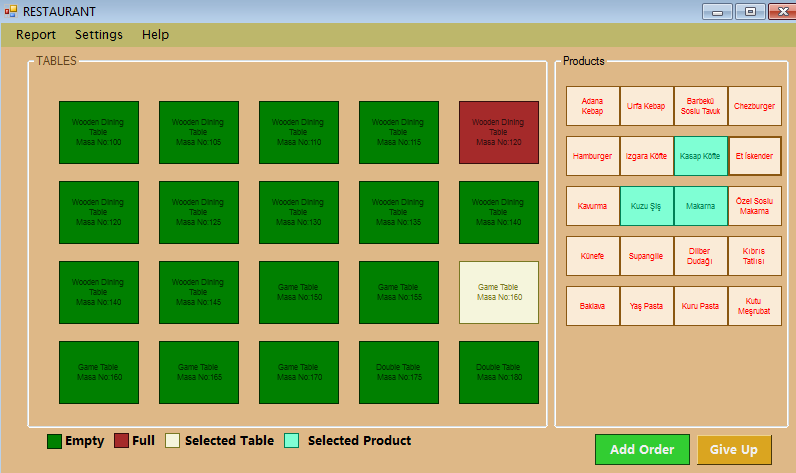Choose the Künefe product
This screenshot has width=796, height=473.
coord(592,256)
